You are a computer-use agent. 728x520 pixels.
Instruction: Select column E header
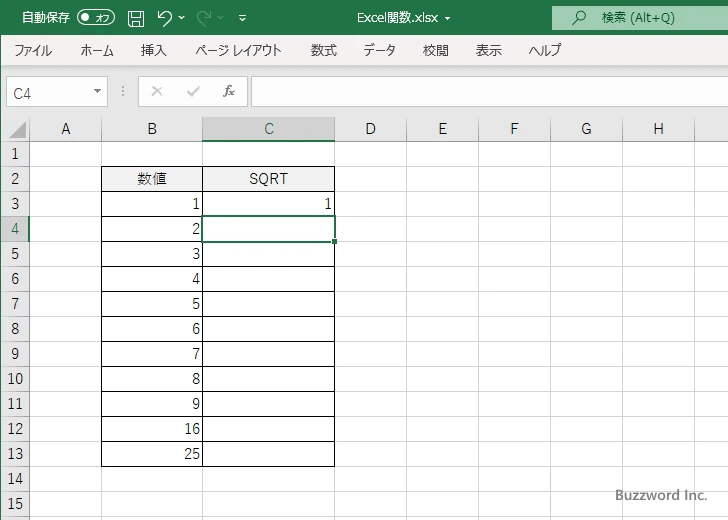pos(442,129)
